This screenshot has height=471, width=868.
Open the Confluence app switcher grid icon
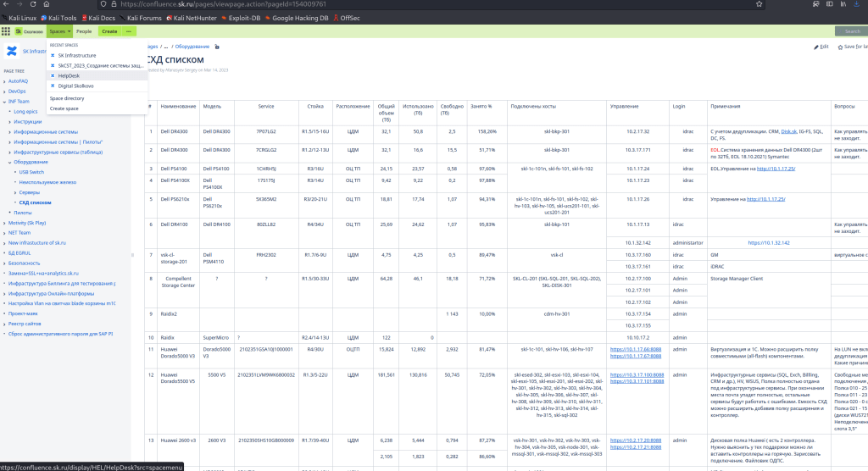[6, 31]
